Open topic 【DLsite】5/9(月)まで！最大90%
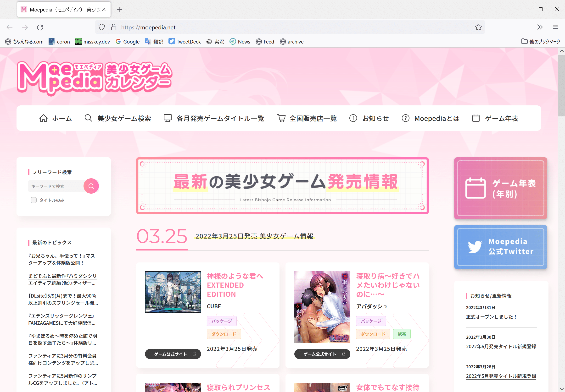 (63, 299)
